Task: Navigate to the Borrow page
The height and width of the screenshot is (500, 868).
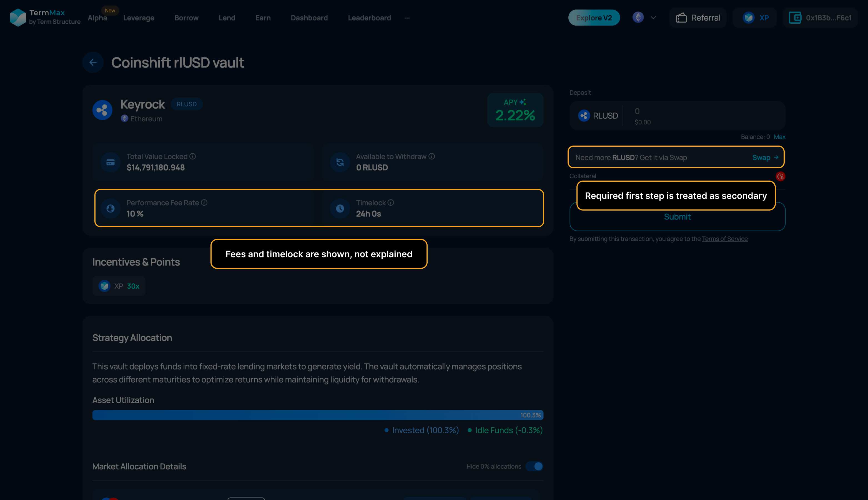Action: point(186,18)
